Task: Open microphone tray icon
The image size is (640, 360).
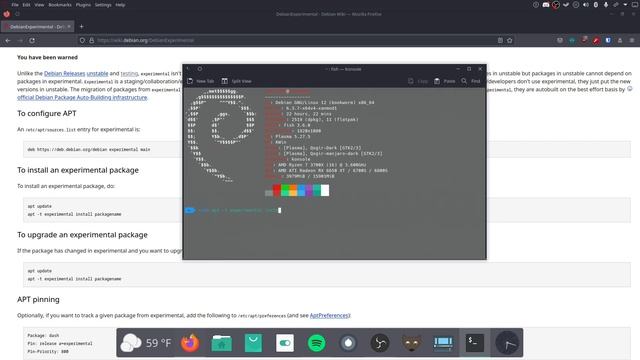Action: tap(606, 5)
